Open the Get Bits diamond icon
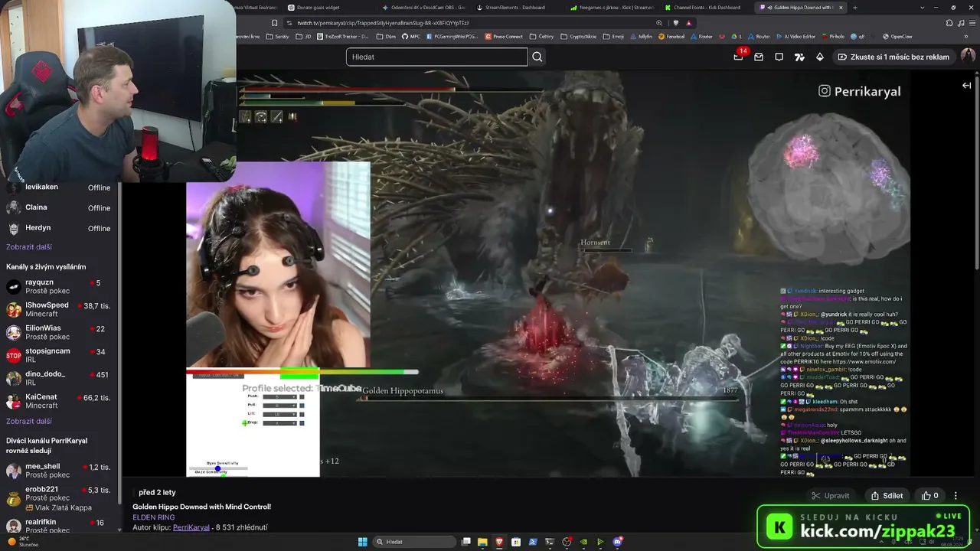 819,57
